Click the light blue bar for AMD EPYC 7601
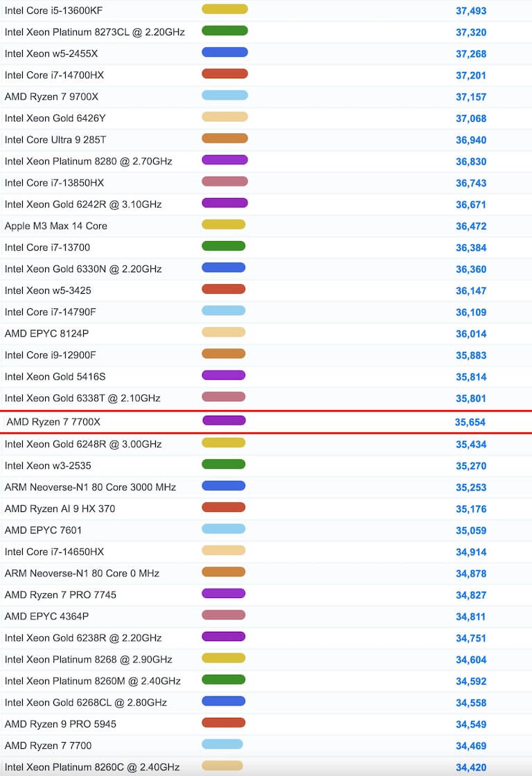532x776 pixels. click(x=223, y=529)
